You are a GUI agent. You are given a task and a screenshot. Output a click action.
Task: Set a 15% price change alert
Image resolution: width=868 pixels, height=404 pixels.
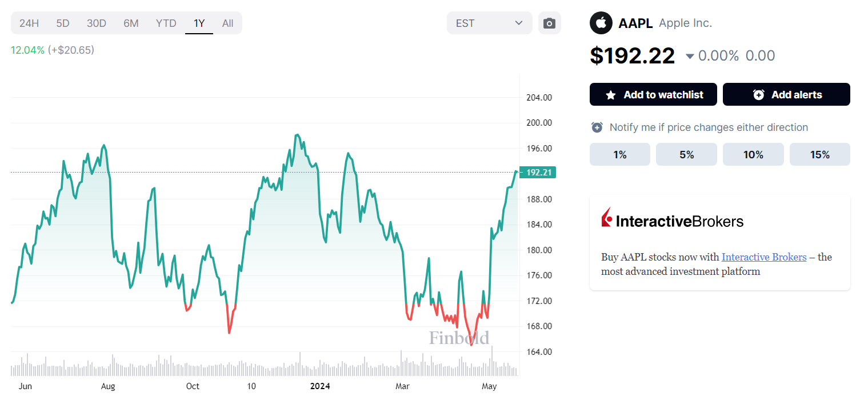[x=820, y=154]
